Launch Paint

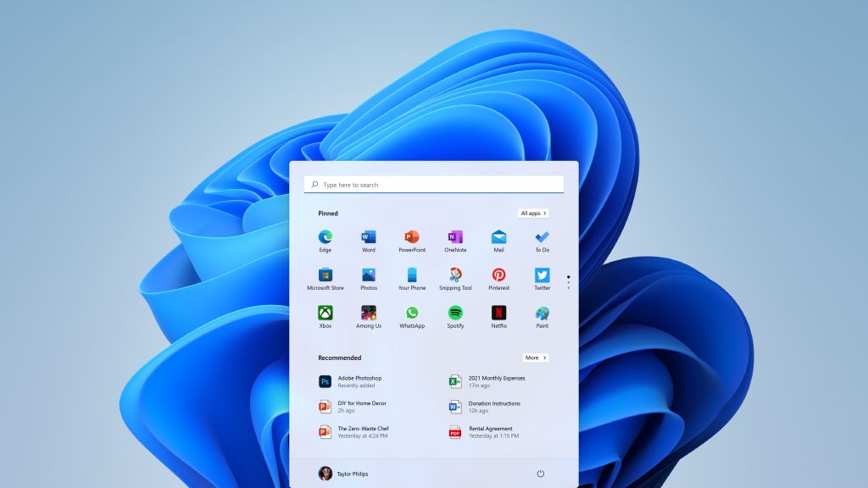point(542,313)
